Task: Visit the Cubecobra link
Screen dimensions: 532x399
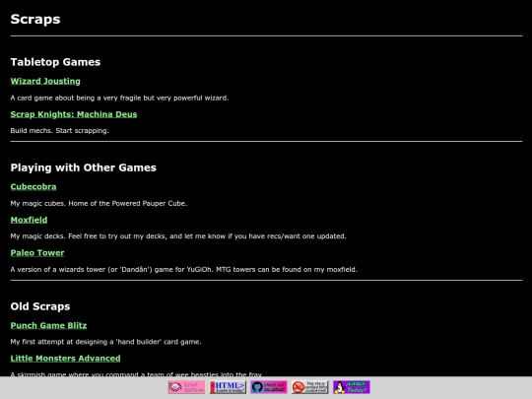Action: [x=33, y=186]
